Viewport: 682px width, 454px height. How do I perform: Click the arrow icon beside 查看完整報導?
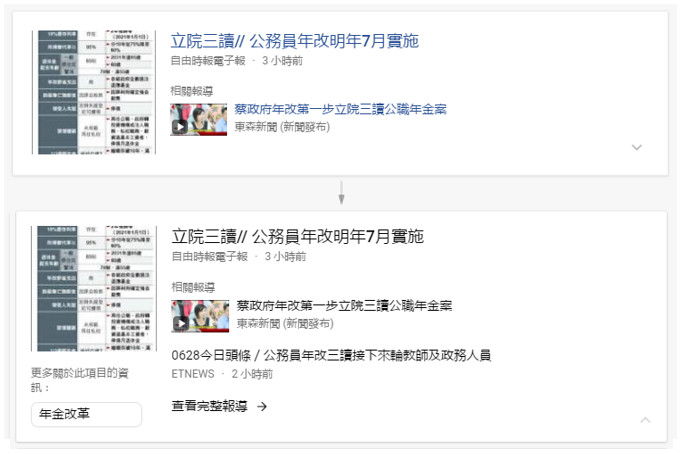(262, 406)
